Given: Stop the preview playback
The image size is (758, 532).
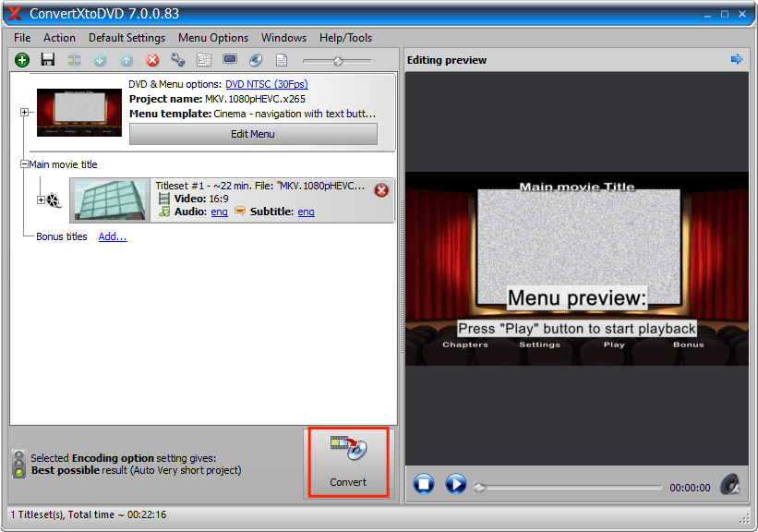Looking at the screenshot, I should coord(423,483).
